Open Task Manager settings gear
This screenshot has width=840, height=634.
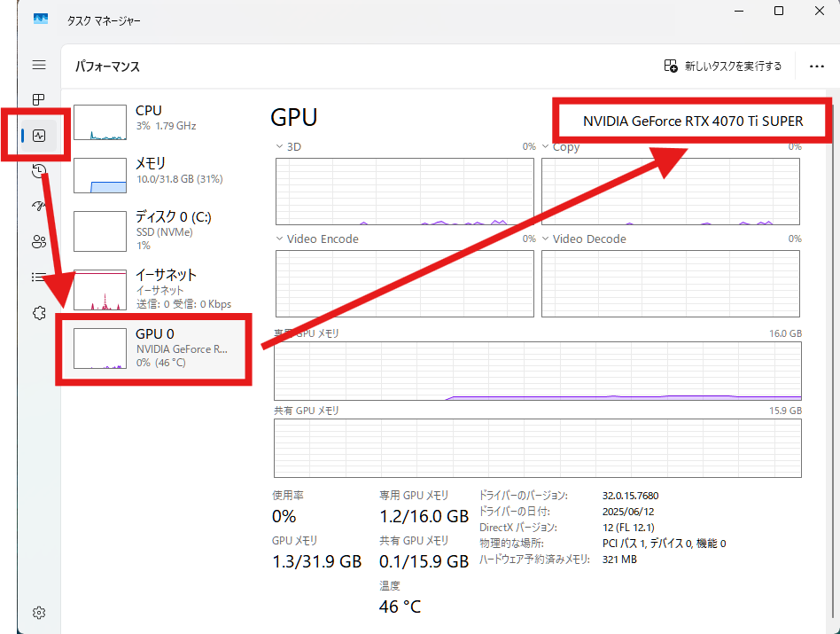point(39,613)
